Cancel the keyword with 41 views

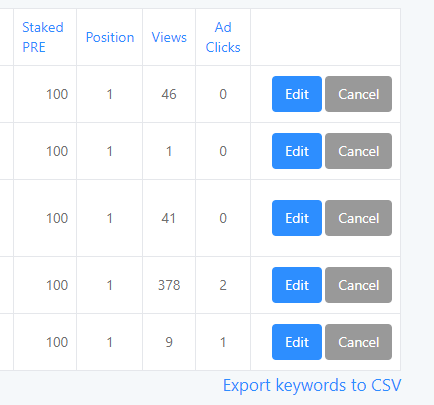click(359, 218)
